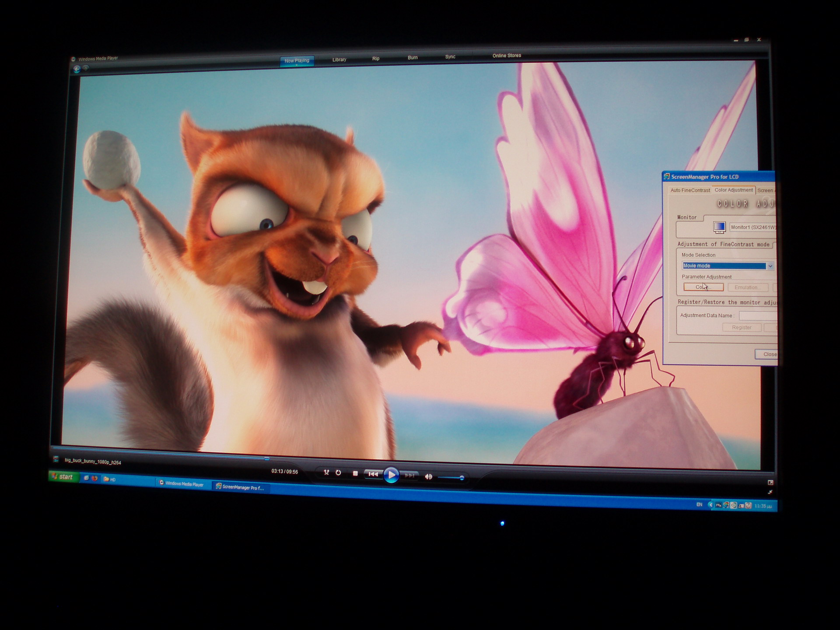Open the Now Playing tab
This screenshot has height=630, width=840.
click(x=297, y=61)
